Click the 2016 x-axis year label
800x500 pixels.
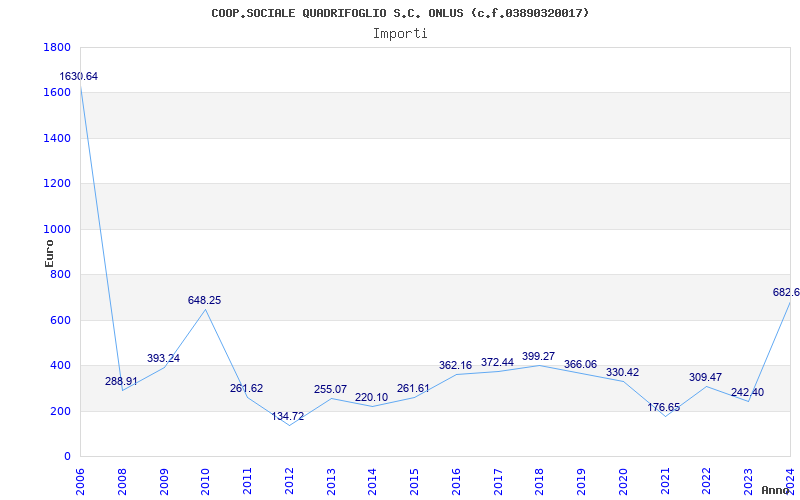coord(457,482)
